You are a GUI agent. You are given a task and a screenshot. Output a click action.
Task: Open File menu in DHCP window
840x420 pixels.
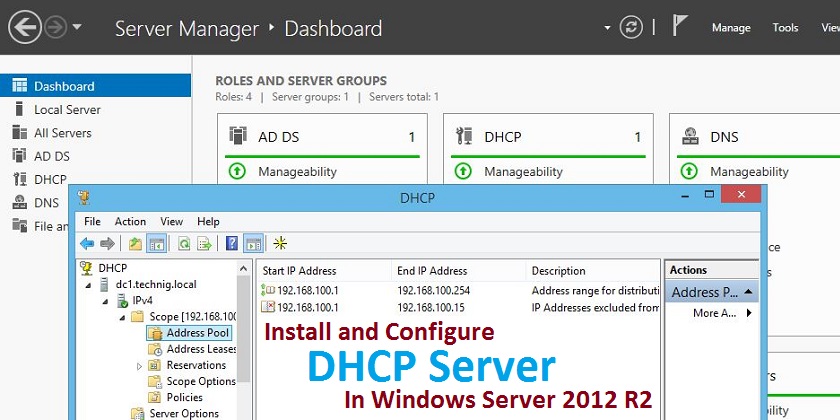pyautogui.click(x=92, y=221)
